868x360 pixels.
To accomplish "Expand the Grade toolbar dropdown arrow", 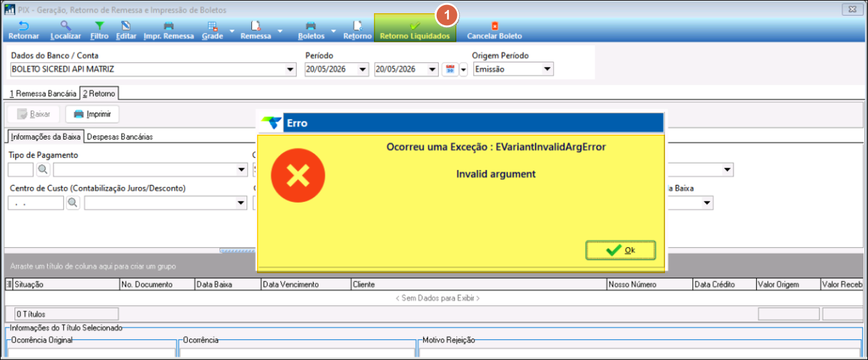I will 232,30.
